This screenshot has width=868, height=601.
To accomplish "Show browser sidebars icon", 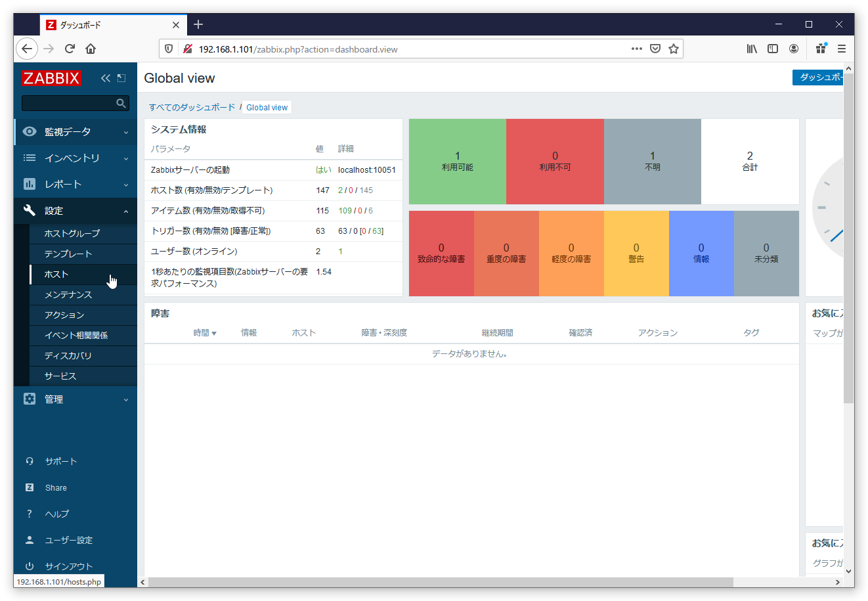I will tap(773, 49).
